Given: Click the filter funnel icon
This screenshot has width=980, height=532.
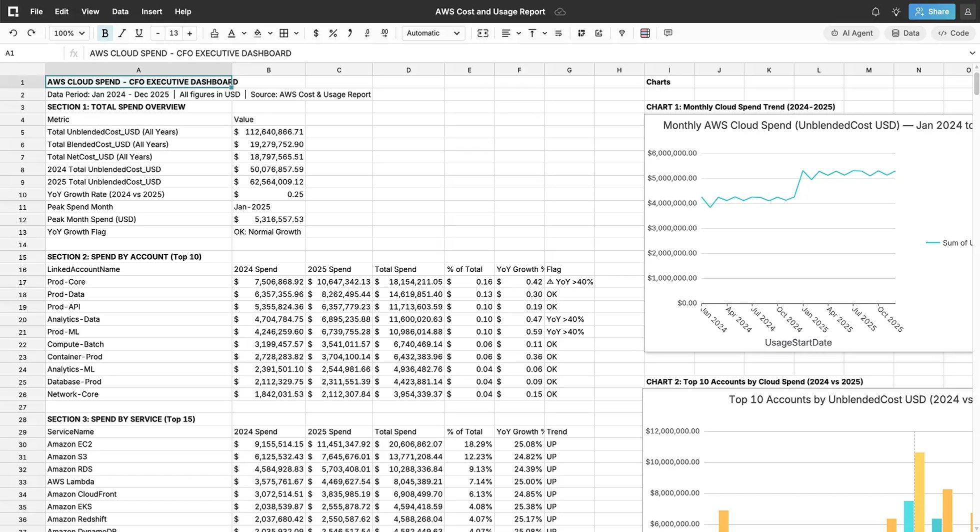Looking at the screenshot, I should click(x=622, y=33).
